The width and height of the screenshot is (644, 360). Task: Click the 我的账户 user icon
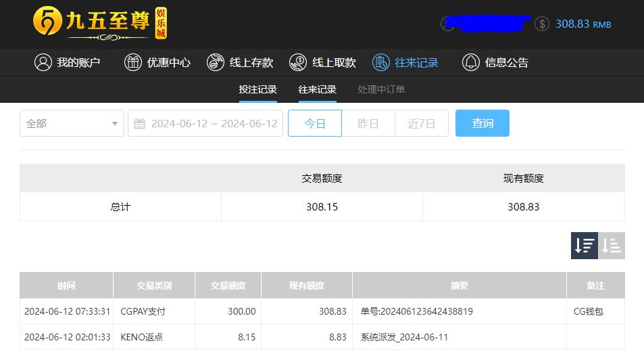pos(43,62)
